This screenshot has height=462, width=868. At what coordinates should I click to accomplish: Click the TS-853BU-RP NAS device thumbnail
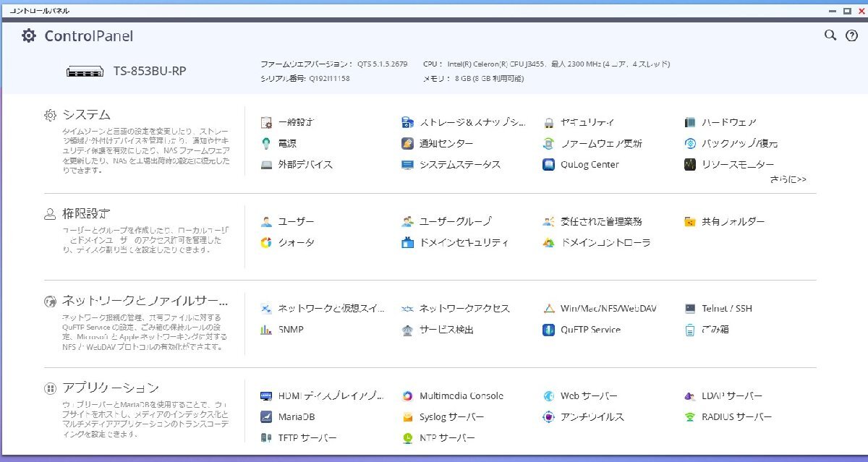point(85,72)
